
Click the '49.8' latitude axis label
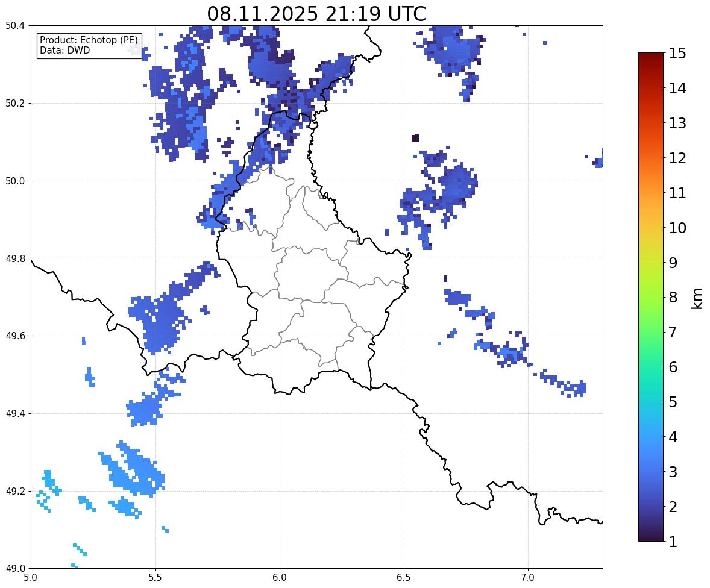(x=15, y=258)
